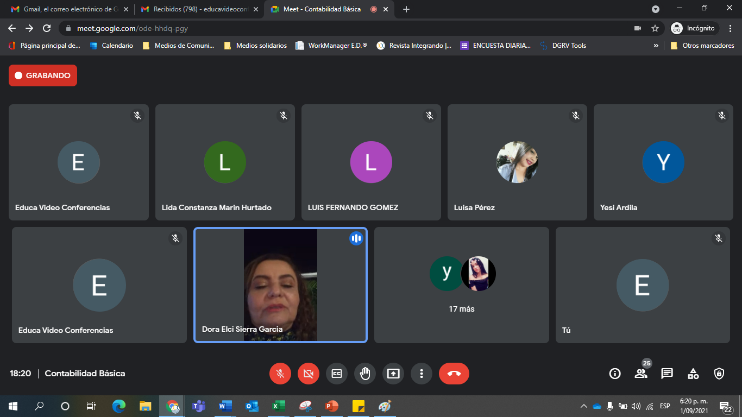Expand the hidden bookmarks chevron
Viewport: 742px width, 417px height.
click(x=657, y=45)
